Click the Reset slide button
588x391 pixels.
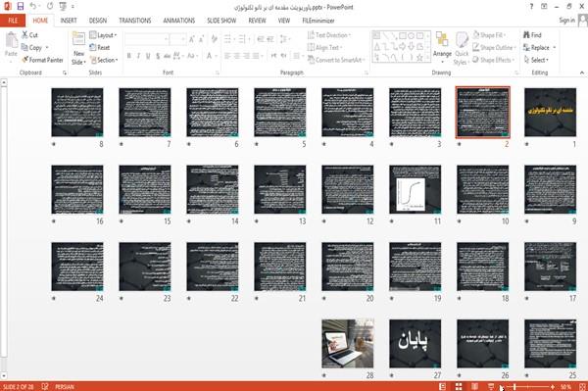[100, 48]
